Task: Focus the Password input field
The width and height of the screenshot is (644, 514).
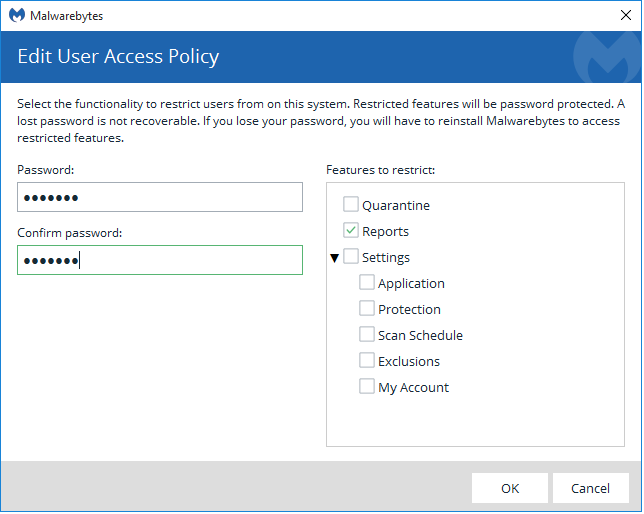Action: click(x=160, y=198)
